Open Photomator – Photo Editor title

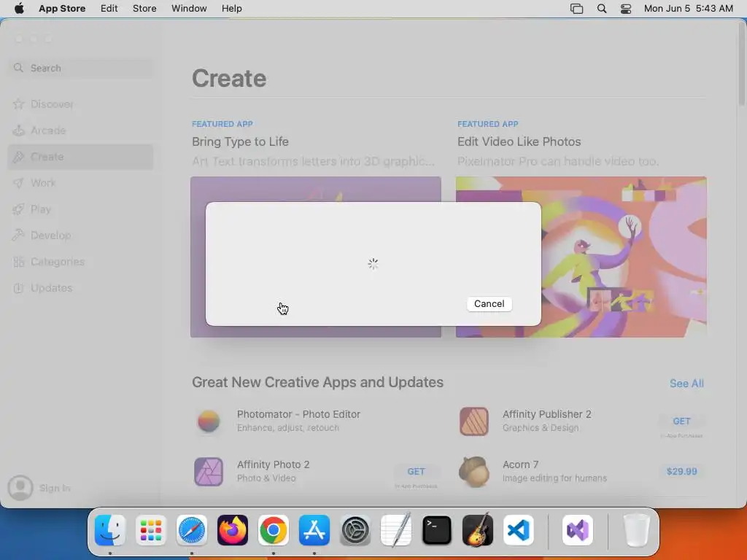(298, 414)
